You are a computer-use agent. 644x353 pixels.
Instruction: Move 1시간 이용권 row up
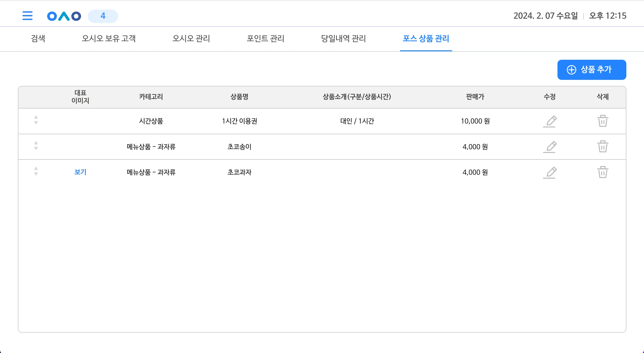coord(36,117)
